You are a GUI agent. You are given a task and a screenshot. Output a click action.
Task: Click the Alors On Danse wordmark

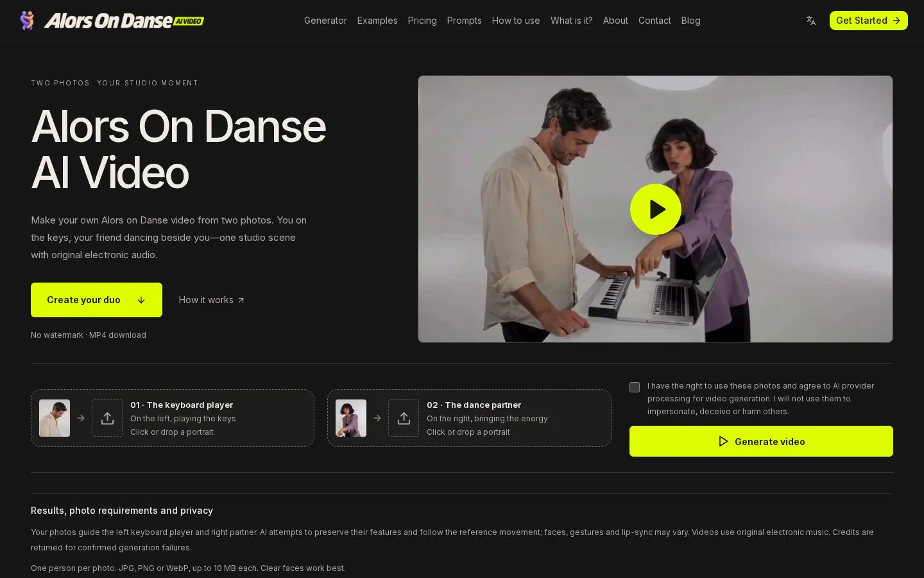click(124, 21)
